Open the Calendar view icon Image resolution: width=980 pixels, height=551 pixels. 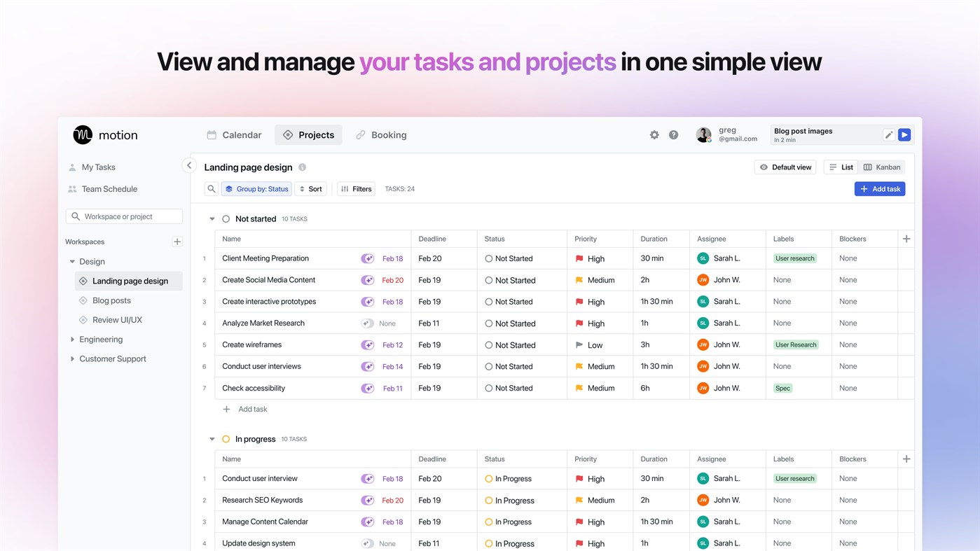tap(212, 134)
